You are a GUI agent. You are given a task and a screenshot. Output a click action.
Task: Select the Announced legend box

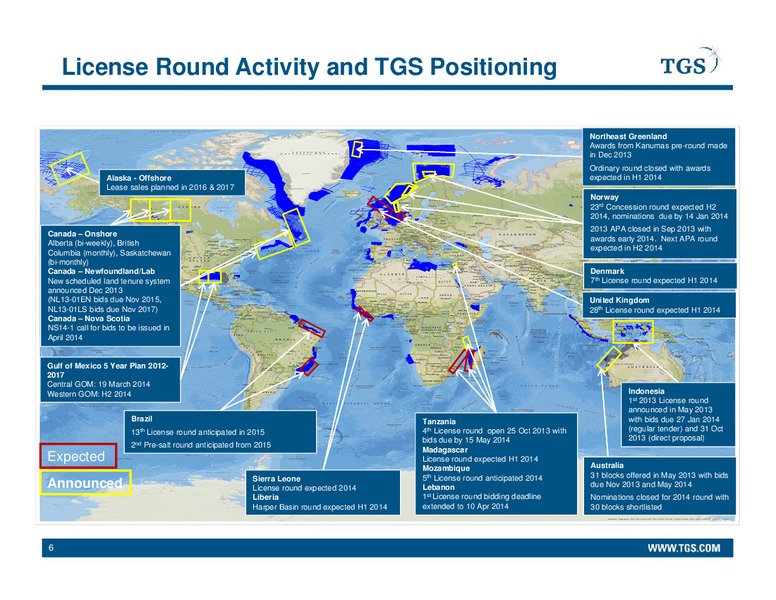85,483
